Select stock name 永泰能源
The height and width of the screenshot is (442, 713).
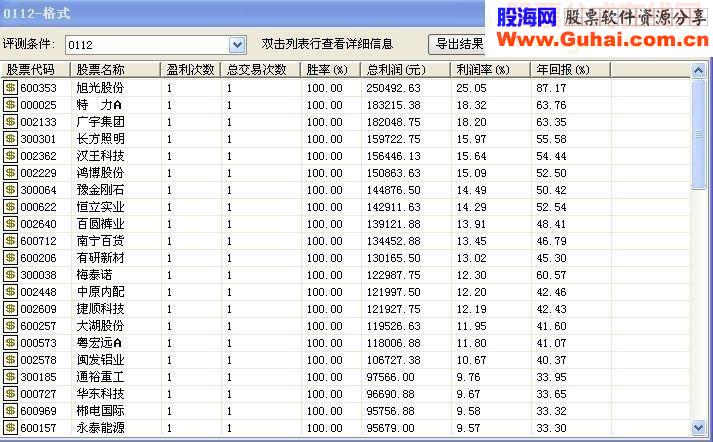click(x=100, y=427)
